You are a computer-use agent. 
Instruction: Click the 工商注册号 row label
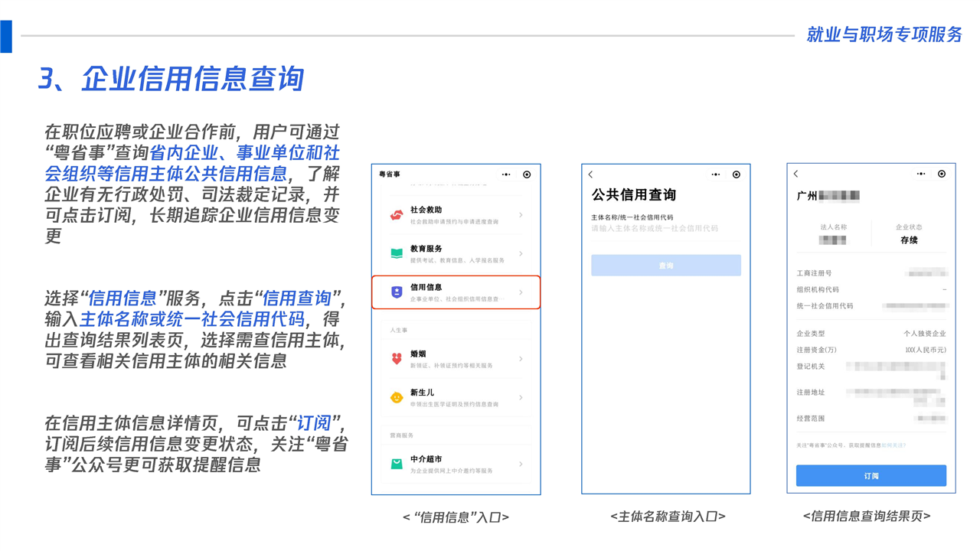click(814, 272)
